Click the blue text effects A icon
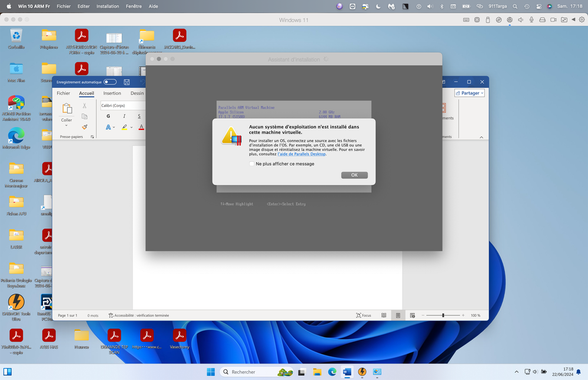This screenshot has width=588, height=380. 108,128
